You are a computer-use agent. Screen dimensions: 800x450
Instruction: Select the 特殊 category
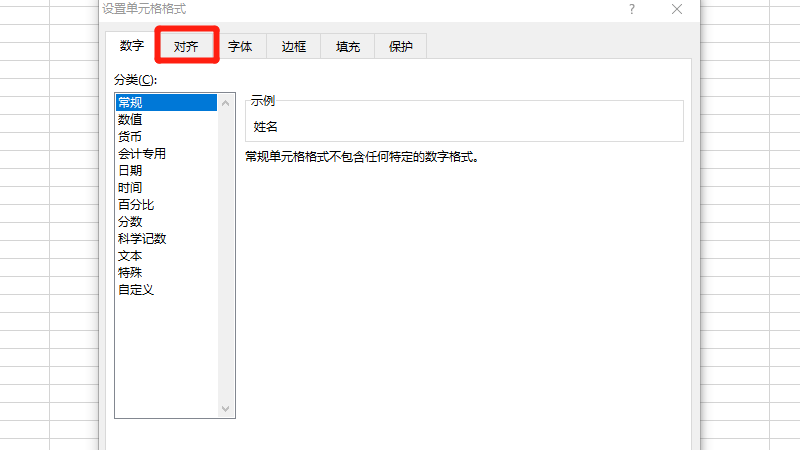pyautogui.click(x=130, y=272)
